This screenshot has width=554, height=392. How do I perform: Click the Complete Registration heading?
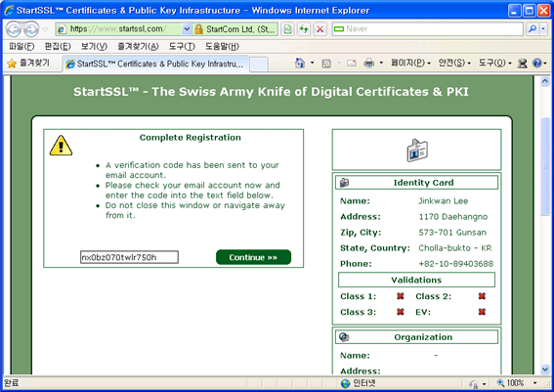click(x=191, y=138)
